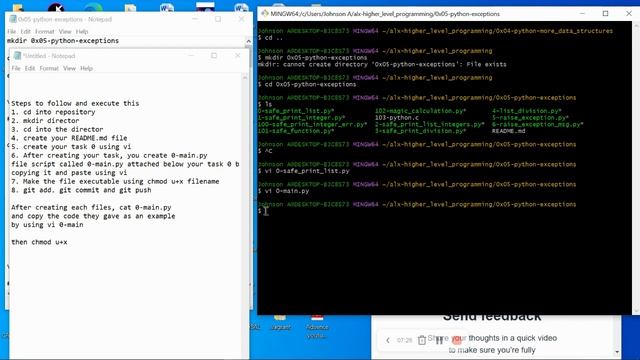Click '$ cd 0x05-python-exceptions' terminal line
Image resolution: width=640 pixels, height=360 pixels.
pyautogui.click(x=307, y=84)
